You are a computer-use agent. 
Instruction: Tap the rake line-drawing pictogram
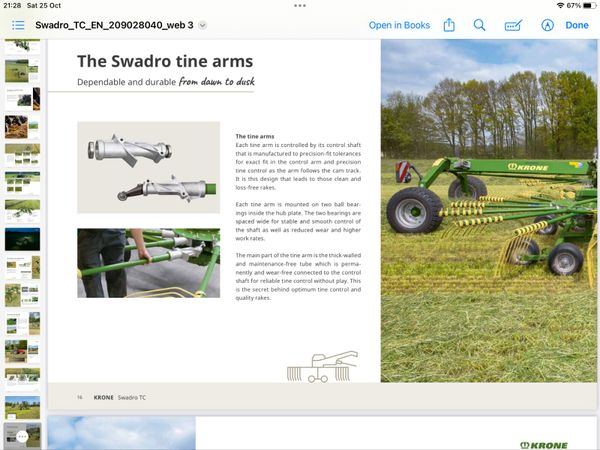coord(323,367)
